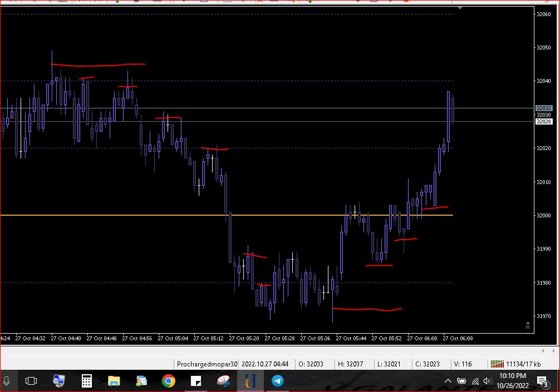Click the 27 Oct 04:40 time label
This screenshot has height=392, width=560.
[x=66, y=338]
